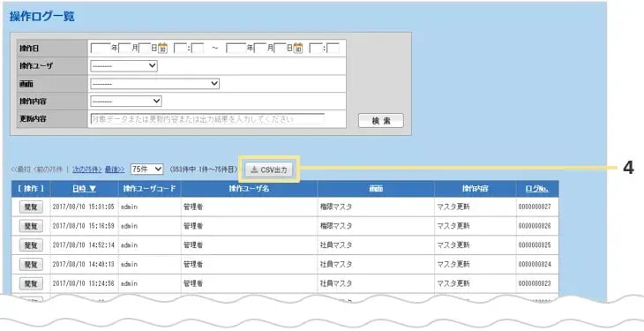Click the 操作ログ一覧 page title
Screen dimensions: 644x331
[x=41, y=17]
